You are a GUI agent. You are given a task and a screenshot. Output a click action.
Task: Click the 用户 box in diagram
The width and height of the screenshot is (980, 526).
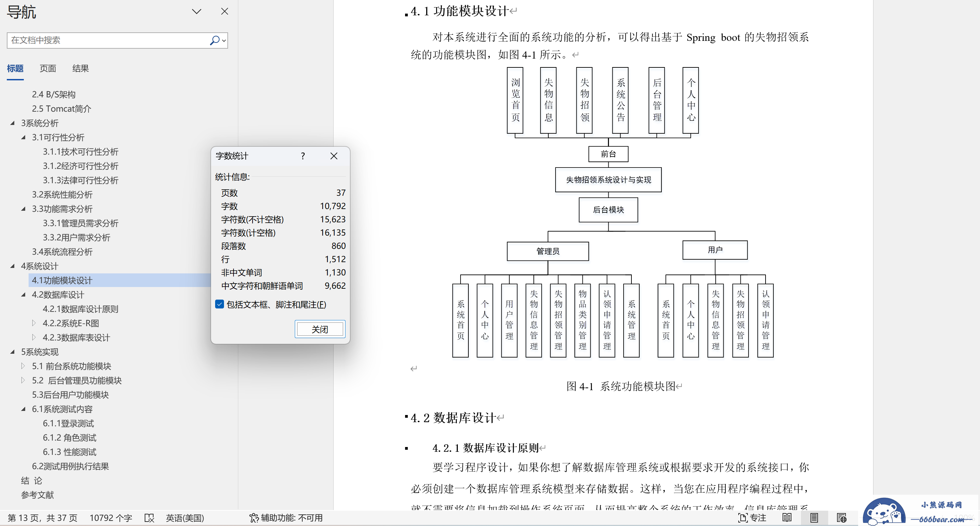coord(715,250)
